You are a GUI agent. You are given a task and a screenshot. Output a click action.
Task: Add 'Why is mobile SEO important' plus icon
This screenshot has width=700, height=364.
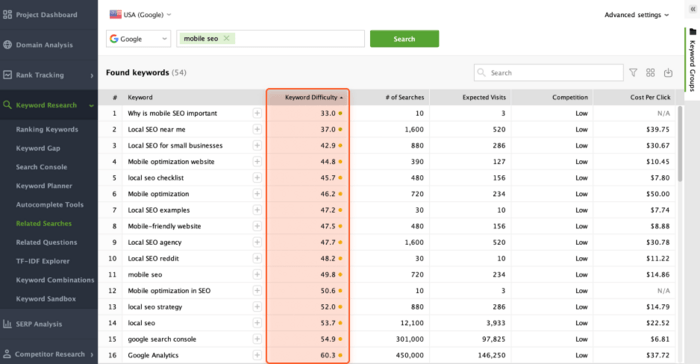pyautogui.click(x=257, y=113)
